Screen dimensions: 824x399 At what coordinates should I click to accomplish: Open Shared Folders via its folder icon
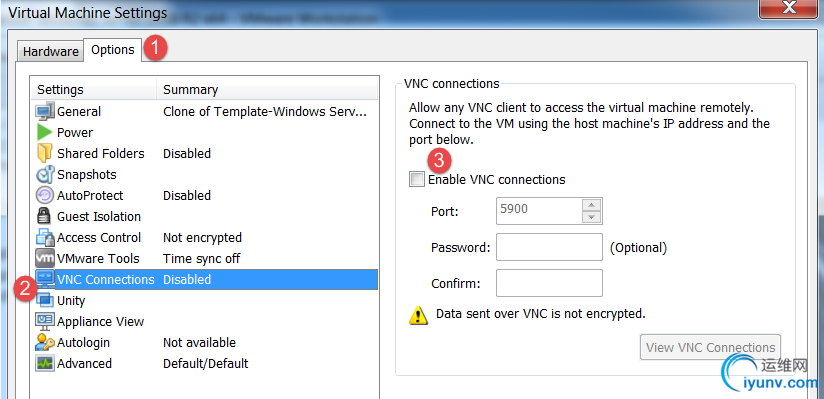[x=45, y=154]
